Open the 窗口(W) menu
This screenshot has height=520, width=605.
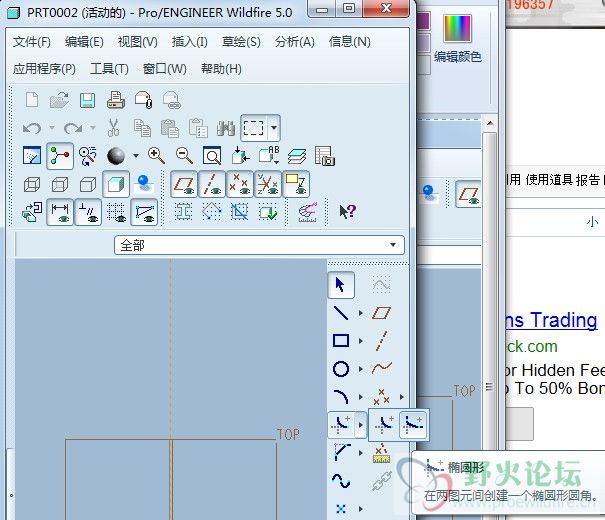coord(165,69)
